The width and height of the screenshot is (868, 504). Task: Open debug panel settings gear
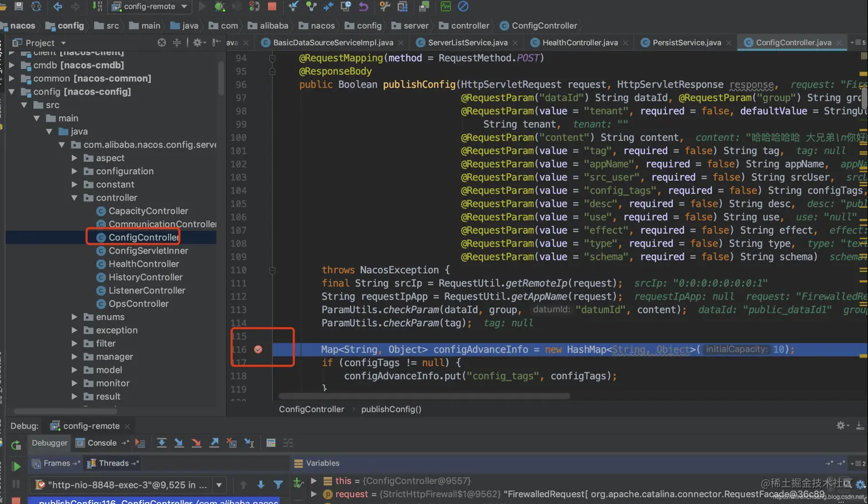(841, 425)
